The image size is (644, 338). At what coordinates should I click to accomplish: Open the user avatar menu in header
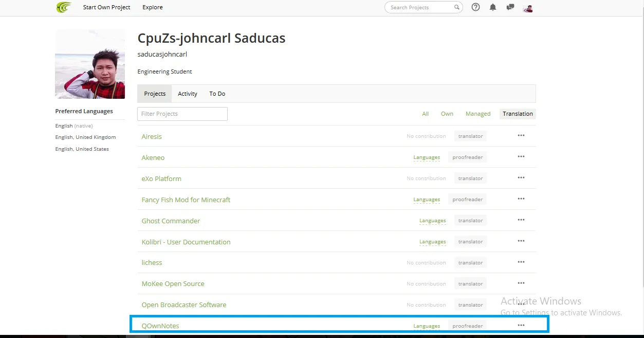[x=527, y=8]
